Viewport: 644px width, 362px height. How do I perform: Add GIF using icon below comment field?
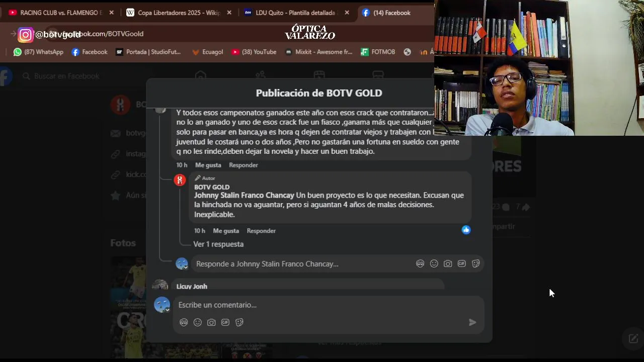[225, 322]
